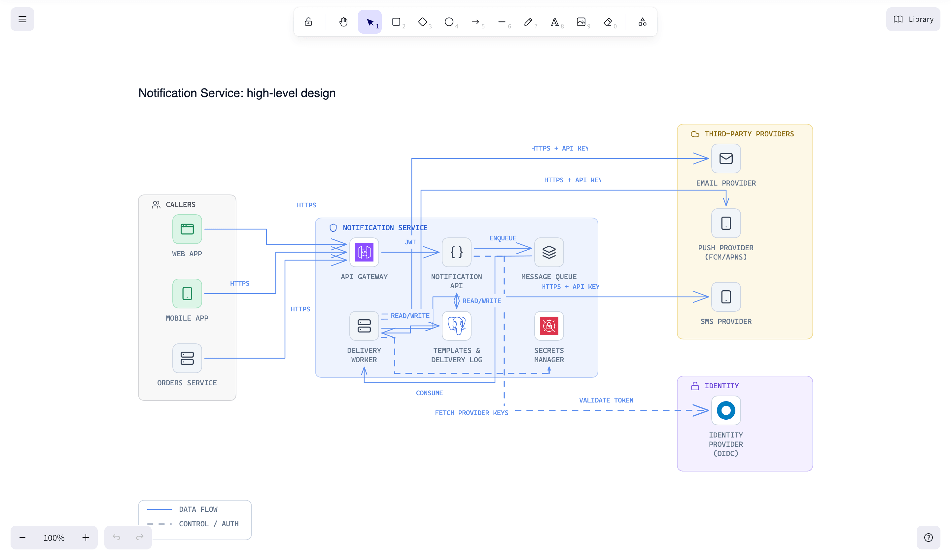Select the MOBILE APP caption
Viewport: 951px width, 560px height.
(187, 319)
